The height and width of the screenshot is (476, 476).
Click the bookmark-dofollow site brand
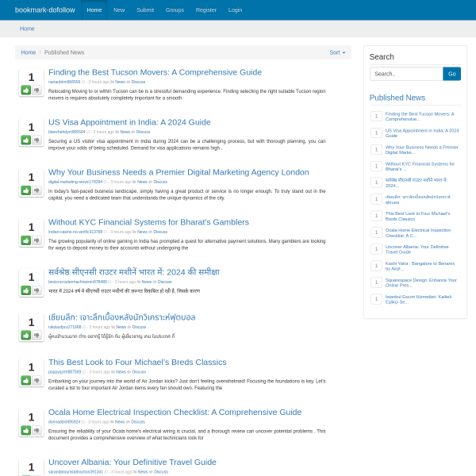(x=45, y=10)
